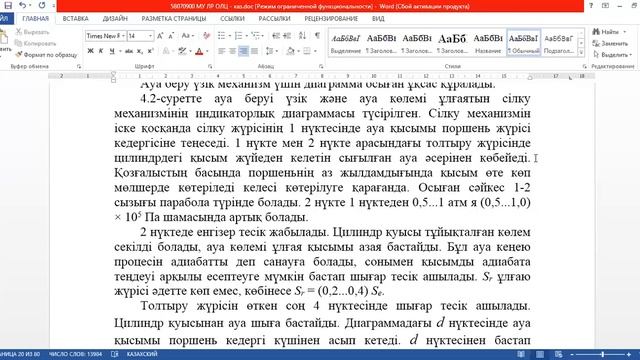Sort text A-Z icon
This screenshot has height=360, width=640.
[x=302, y=36]
